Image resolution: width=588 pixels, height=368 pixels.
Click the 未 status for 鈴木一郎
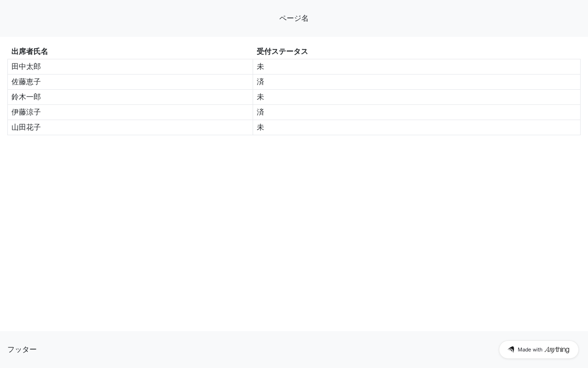pos(260,97)
